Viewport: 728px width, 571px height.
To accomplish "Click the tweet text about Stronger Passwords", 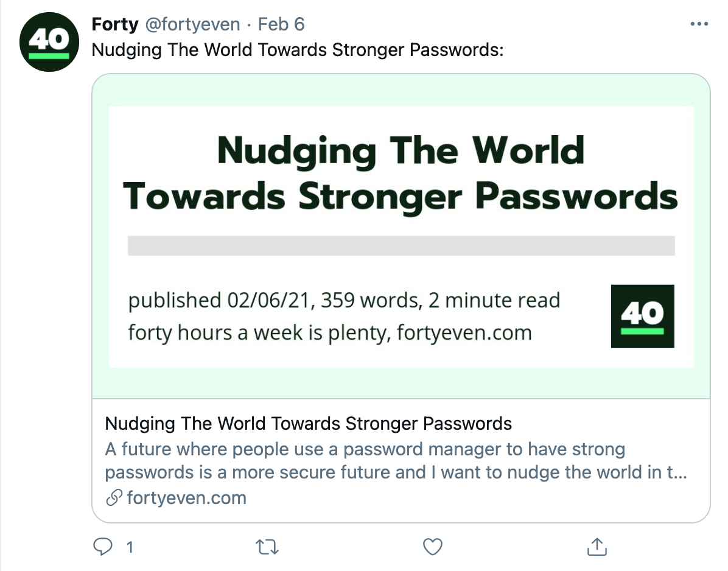I will click(x=298, y=50).
